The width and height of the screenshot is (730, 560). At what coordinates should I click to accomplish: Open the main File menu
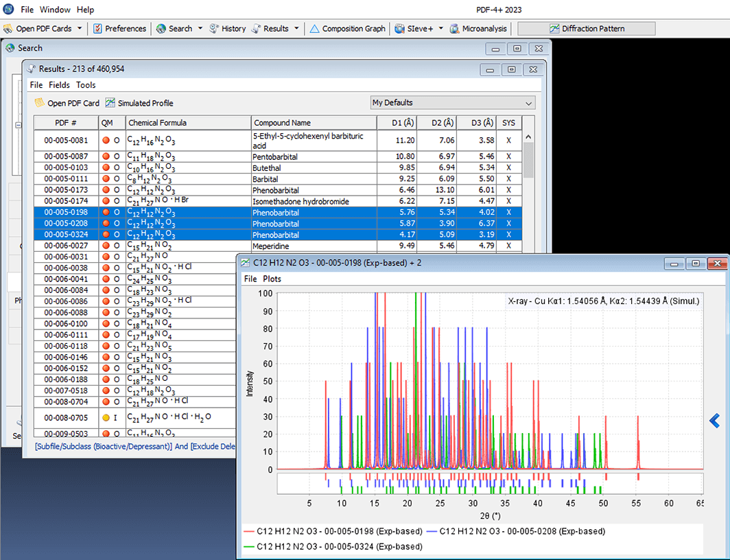[x=27, y=10]
